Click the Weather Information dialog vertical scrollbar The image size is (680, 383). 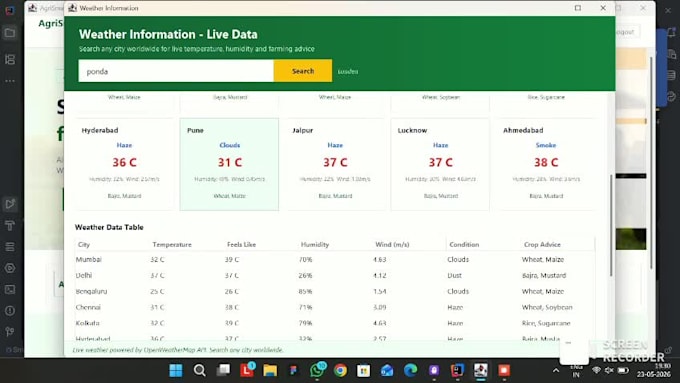pos(611,226)
